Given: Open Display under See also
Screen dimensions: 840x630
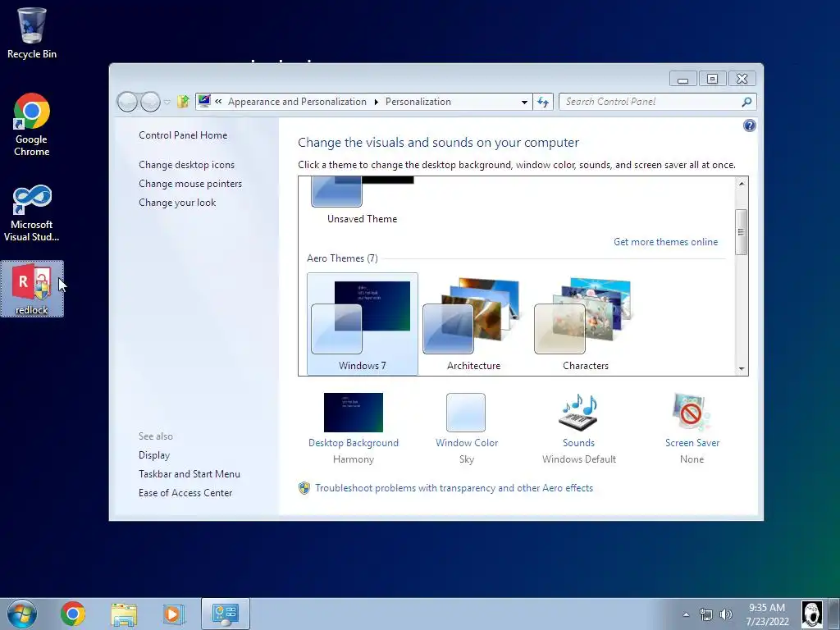Looking at the screenshot, I should tap(154, 454).
